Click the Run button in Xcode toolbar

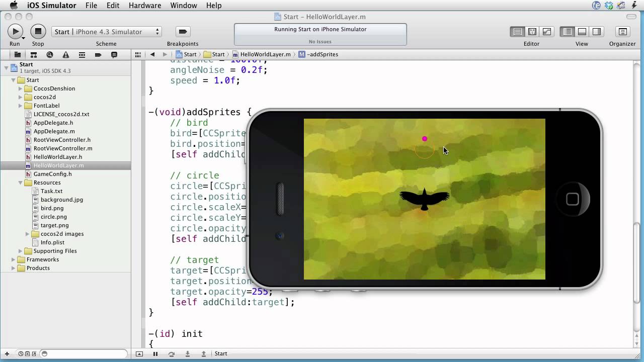15,32
